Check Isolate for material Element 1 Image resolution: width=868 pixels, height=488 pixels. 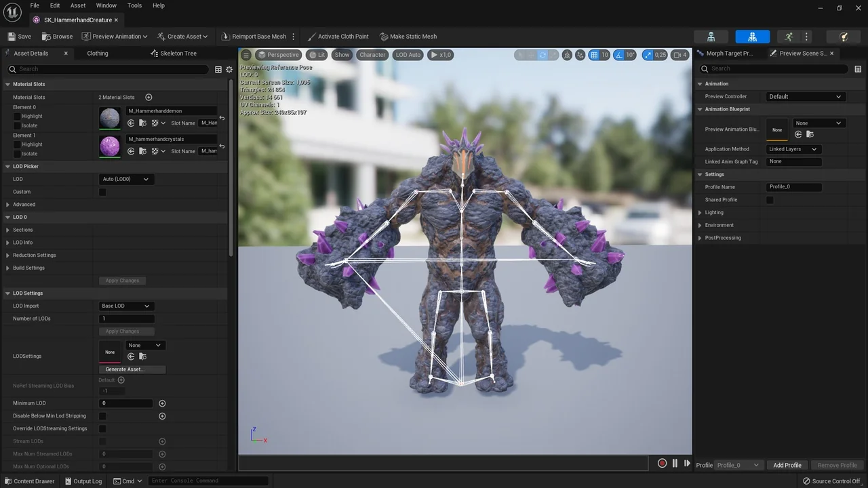[x=18, y=154]
